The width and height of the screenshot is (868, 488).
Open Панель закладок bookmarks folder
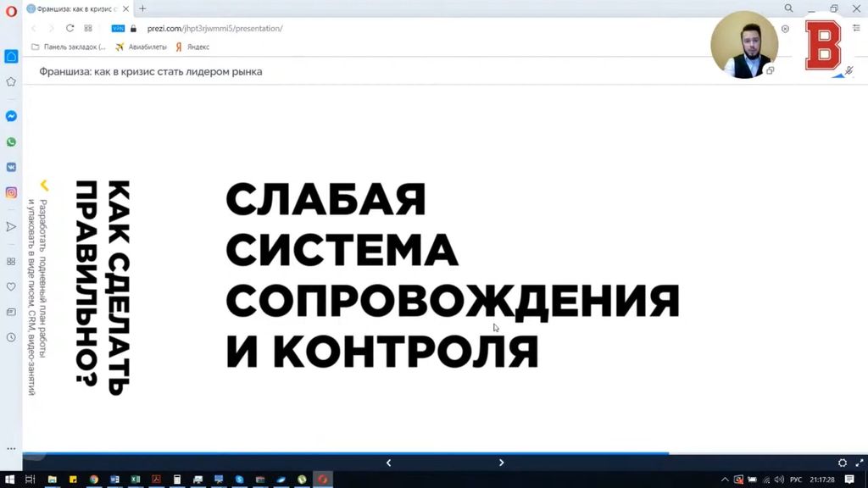(68, 47)
